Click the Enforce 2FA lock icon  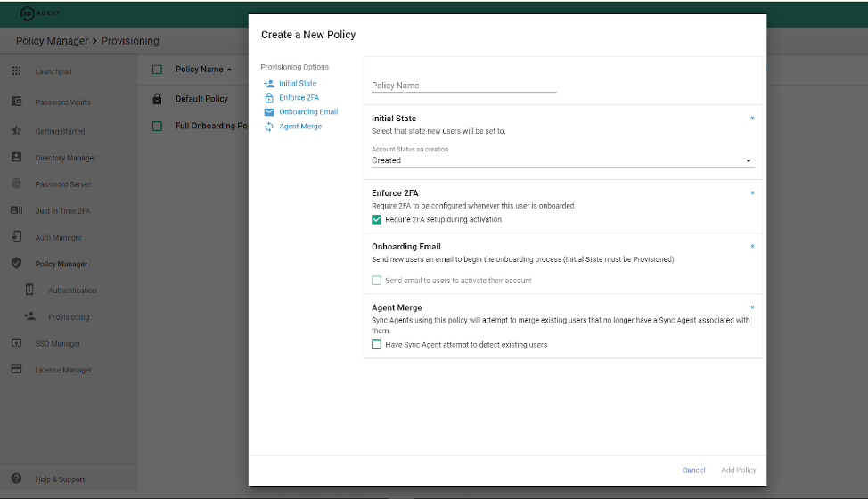click(269, 98)
